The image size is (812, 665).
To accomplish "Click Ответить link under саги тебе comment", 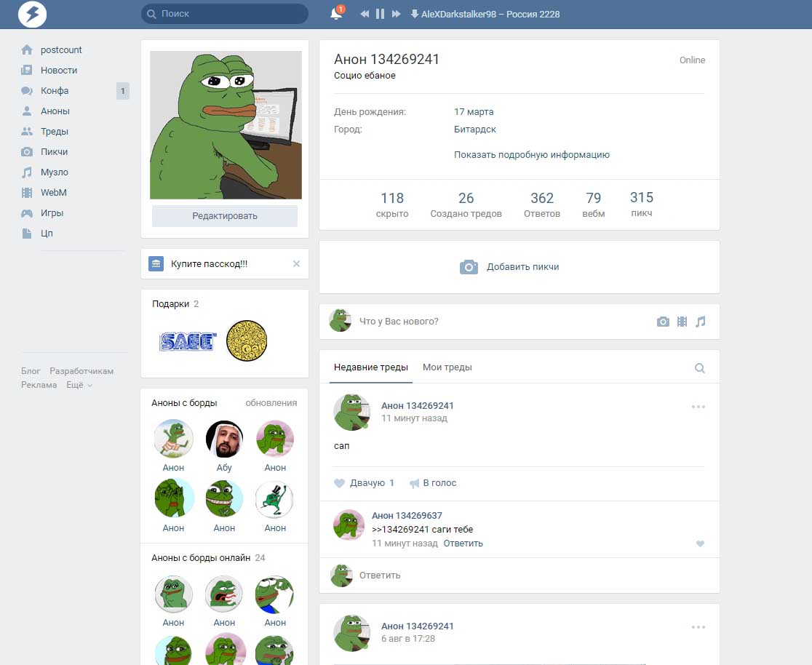I will [x=463, y=543].
